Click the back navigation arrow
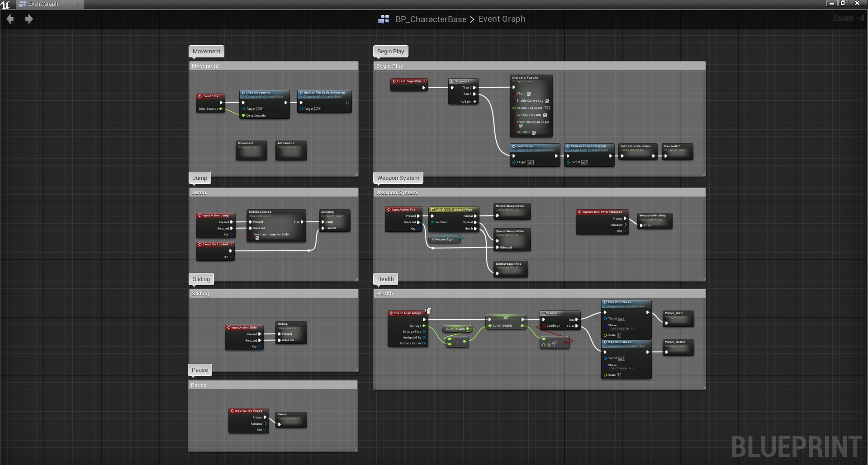 pos(10,19)
